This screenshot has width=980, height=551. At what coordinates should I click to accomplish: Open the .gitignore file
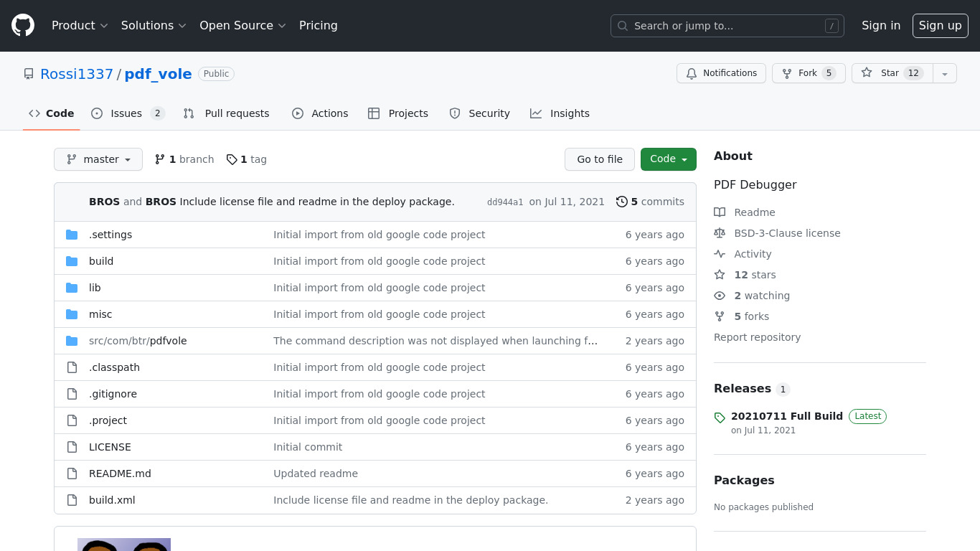coord(113,394)
